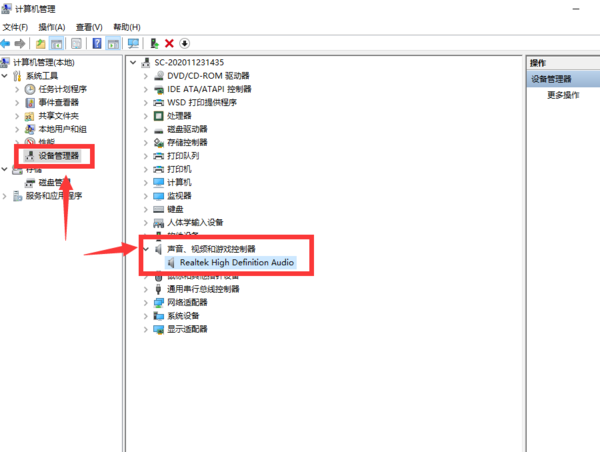Open the 帮助(H) menu
This screenshot has height=452, width=600.
click(x=127, y=27)
